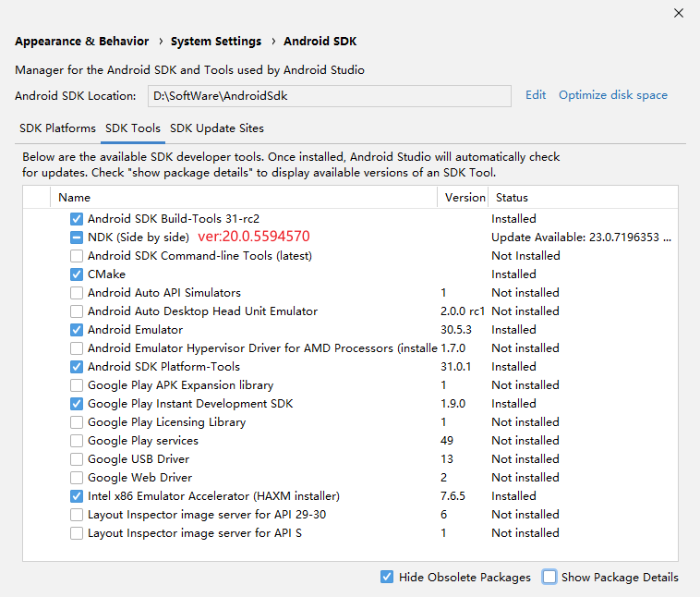Check the Google USB Driver checkbox

(x=77, y=459)
